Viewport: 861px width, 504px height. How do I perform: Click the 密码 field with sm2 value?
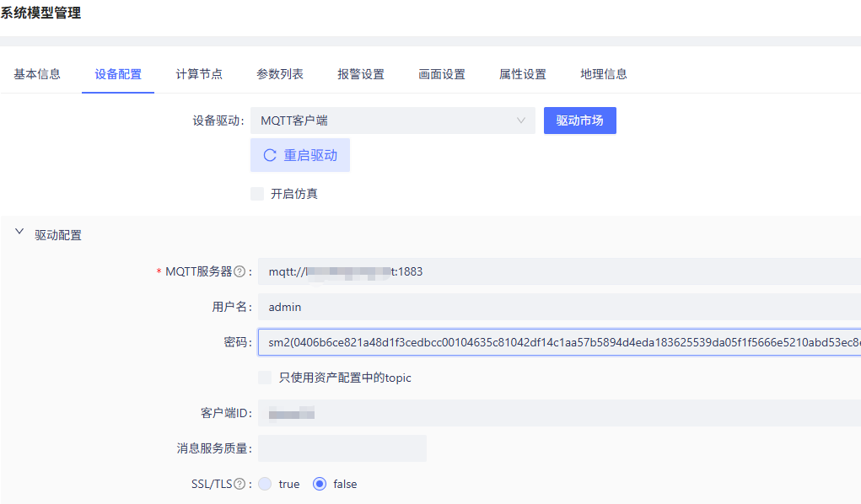click(560, 342)
